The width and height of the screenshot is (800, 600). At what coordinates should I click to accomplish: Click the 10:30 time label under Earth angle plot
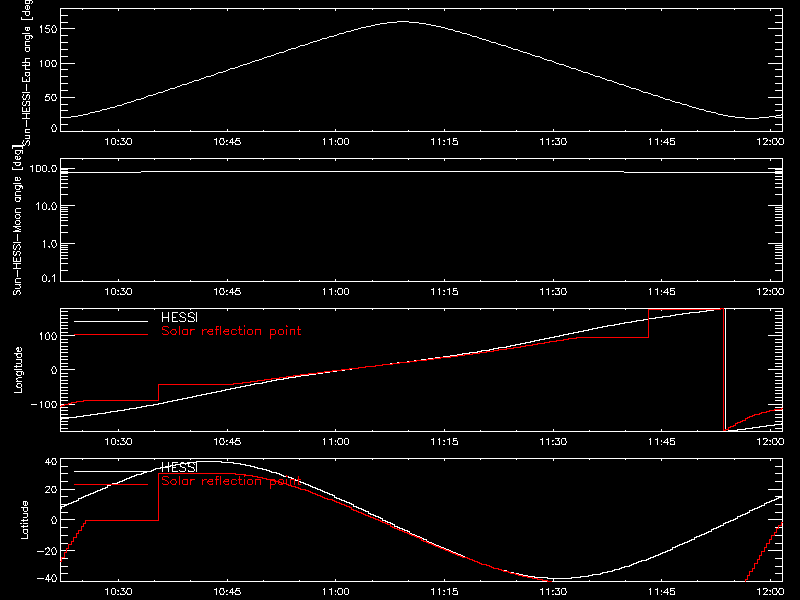(118, 142)
